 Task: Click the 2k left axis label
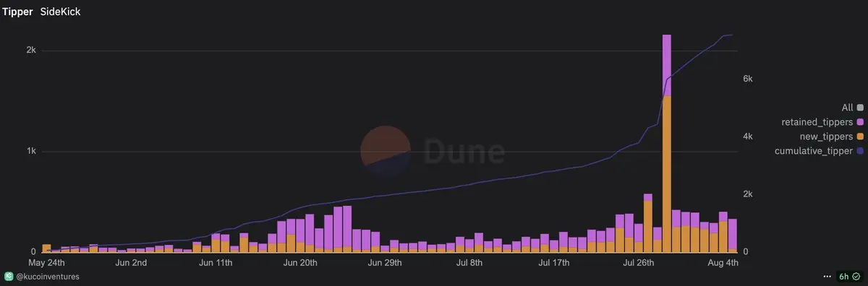pyautogui.click(x=32, y=50)
